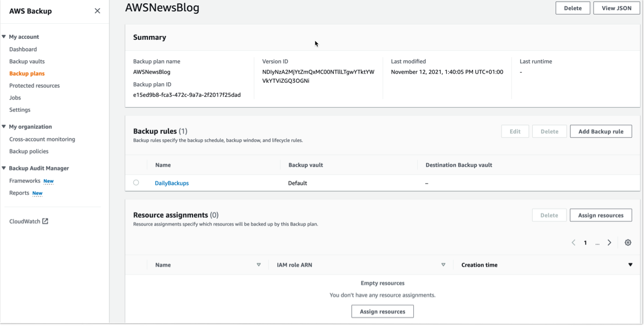Click the previous page chevron arrow
Image resolution: width=644 pixels, height=326 pixels.
(573, 242)
